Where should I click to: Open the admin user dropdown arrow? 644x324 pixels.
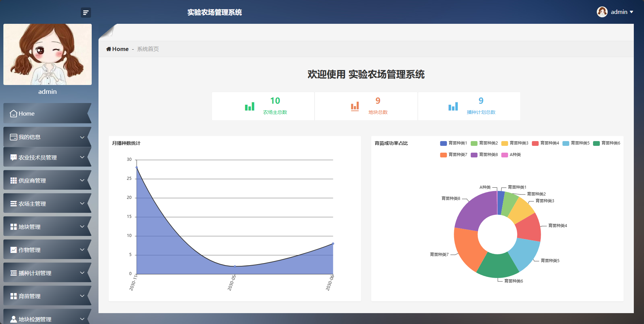[631, 12]
